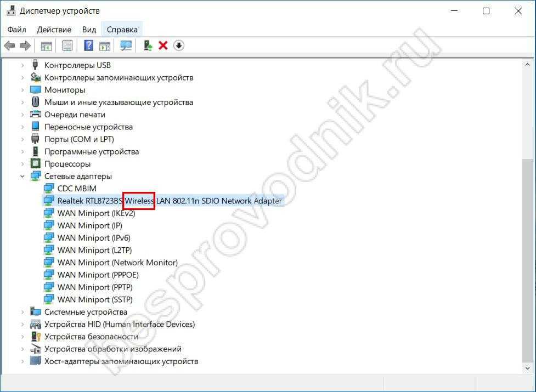This screenshot has height=392, width=536.
Task: Click the Update driver toolbar icon
Action: 148,46
